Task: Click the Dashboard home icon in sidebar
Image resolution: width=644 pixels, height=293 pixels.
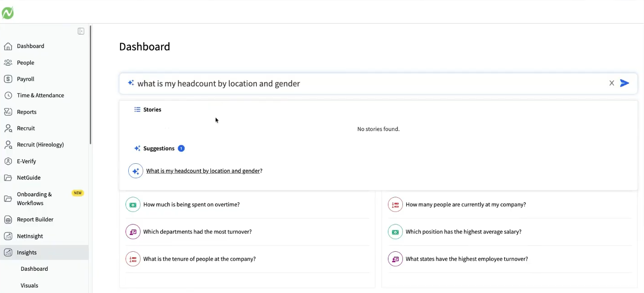Action: point(8,46)
